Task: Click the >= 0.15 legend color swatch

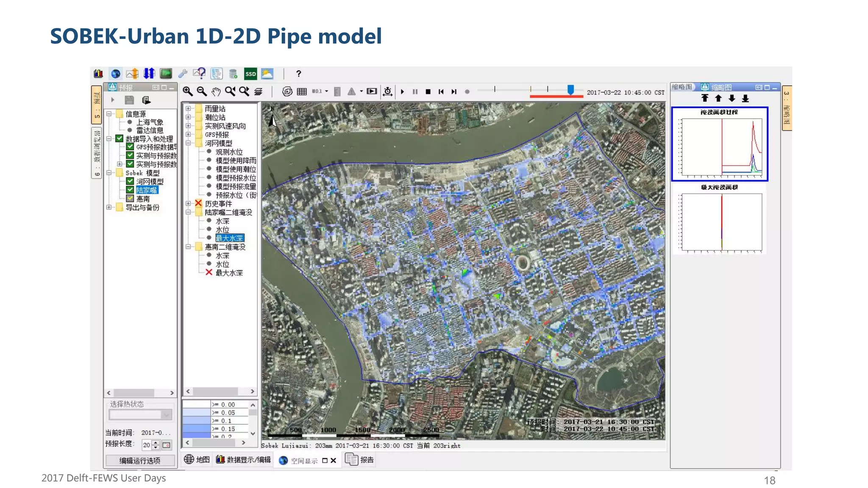Action: point(197,429)
